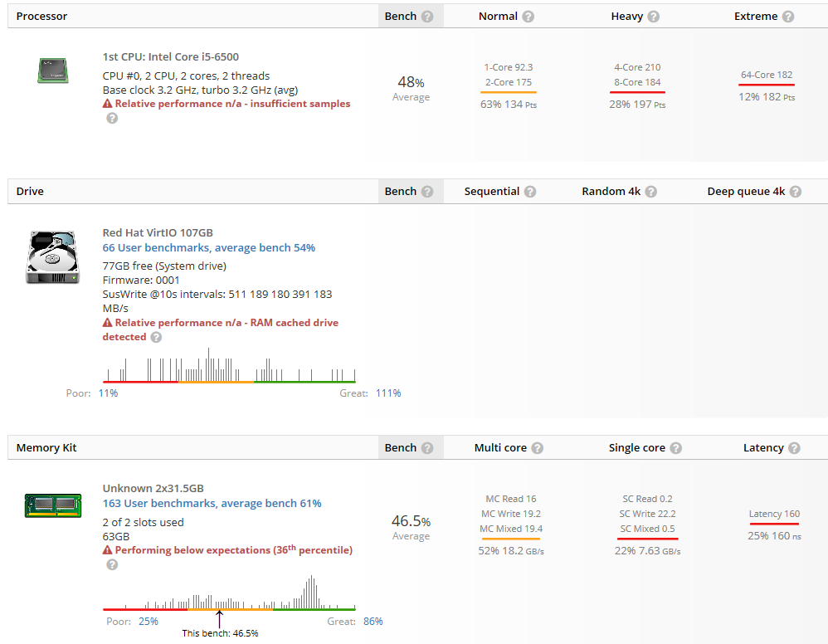This screenshot has height=644, width=828.
Task: Click help icon under insufficient samples warning
Action: [x=112, y=119]
